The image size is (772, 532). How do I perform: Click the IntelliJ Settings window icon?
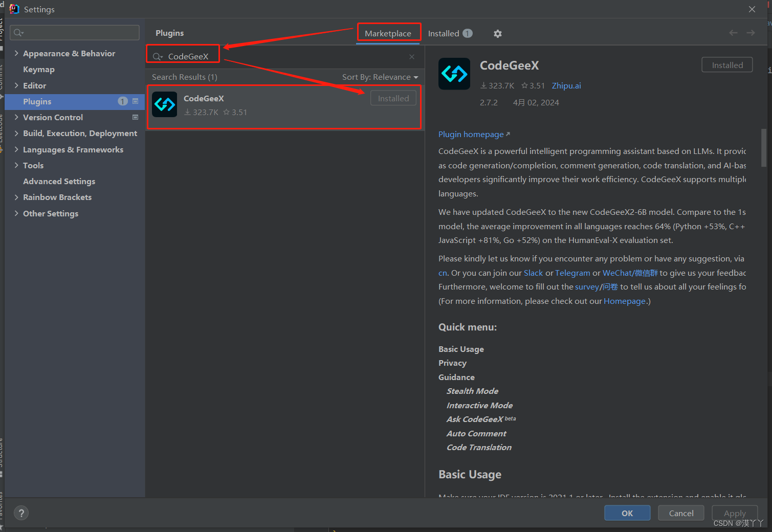click(x=14, y=9)
